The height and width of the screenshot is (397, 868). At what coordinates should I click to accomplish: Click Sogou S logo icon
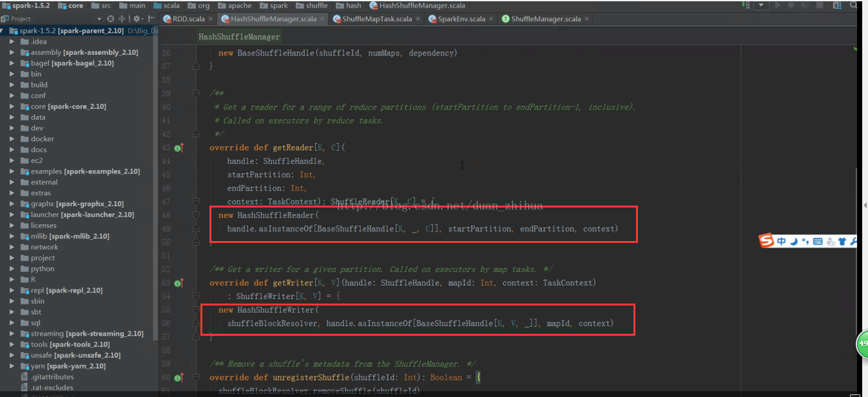766,242
